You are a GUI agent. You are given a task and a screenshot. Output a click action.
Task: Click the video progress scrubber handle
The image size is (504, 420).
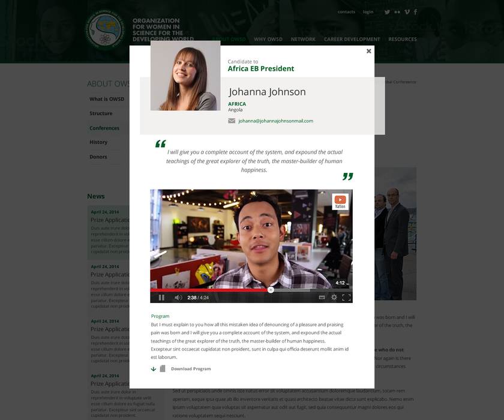pyautogui.click(x=271, y=290)
